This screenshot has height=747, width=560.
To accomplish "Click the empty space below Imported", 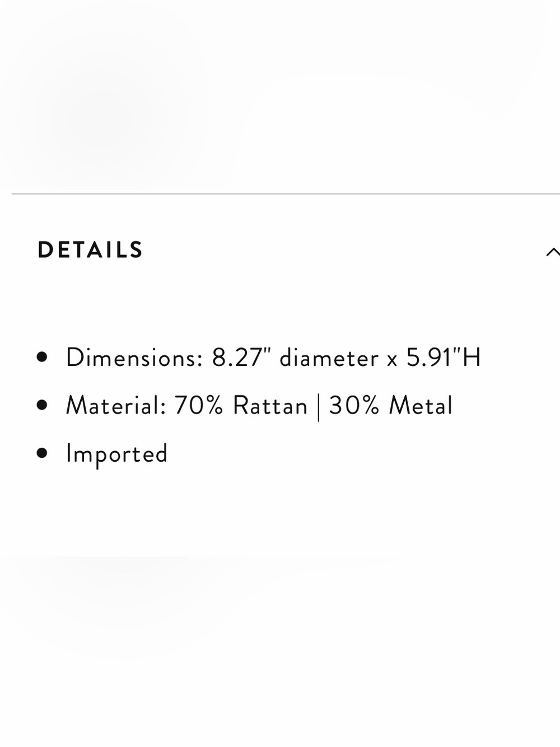I will tap(280, 605).
